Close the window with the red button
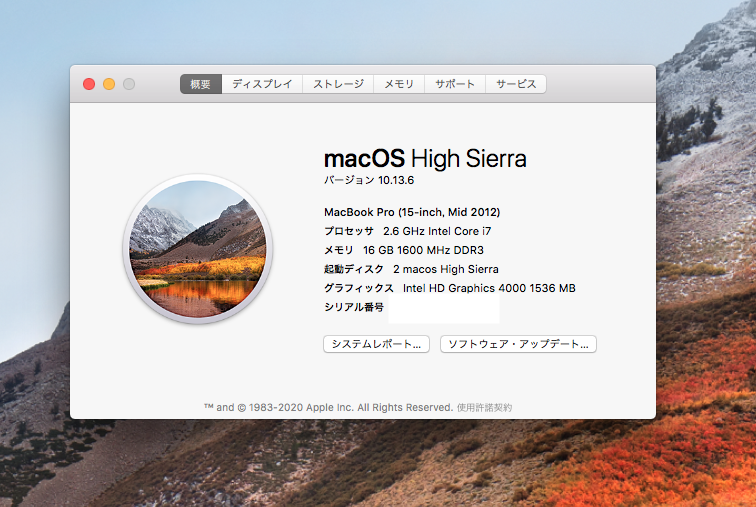The image size is (756, 507). point(89,84)
